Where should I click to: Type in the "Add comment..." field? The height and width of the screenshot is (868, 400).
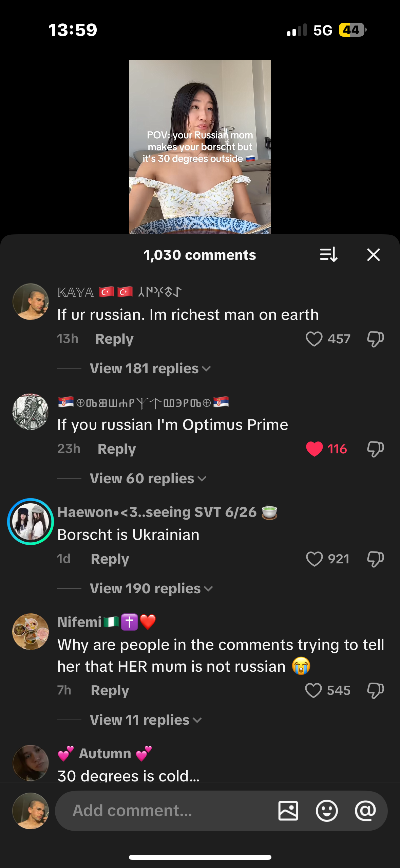(163, 811)
